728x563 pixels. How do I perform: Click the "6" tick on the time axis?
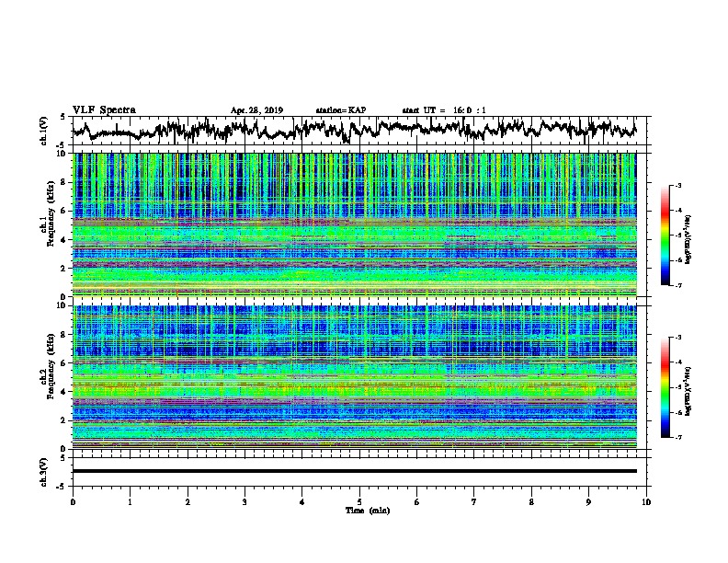[x=417, y=502]
